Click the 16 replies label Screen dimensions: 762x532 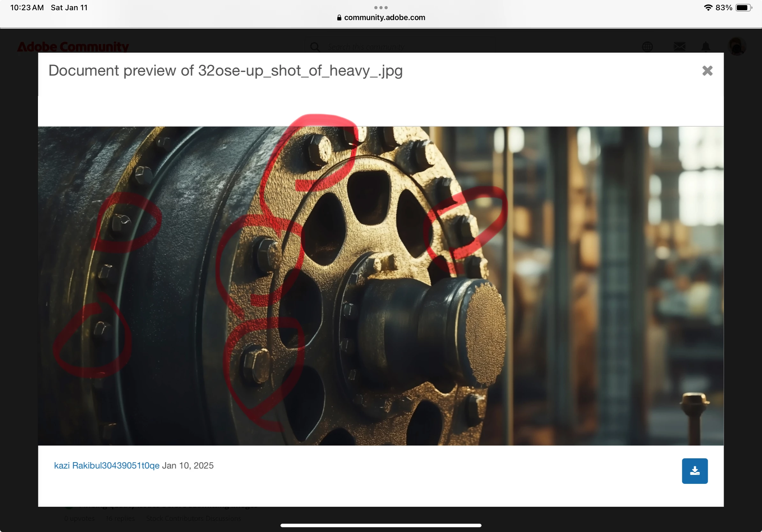(120, 518)
